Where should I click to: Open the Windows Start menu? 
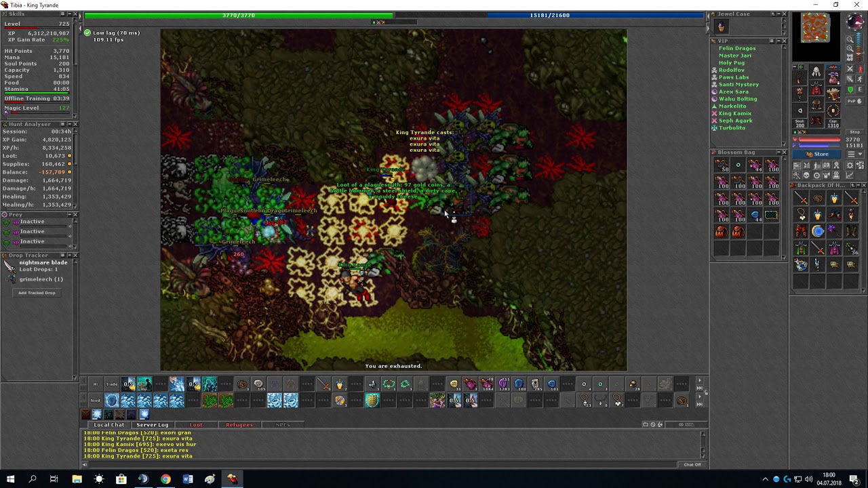[x=10, y=479]
